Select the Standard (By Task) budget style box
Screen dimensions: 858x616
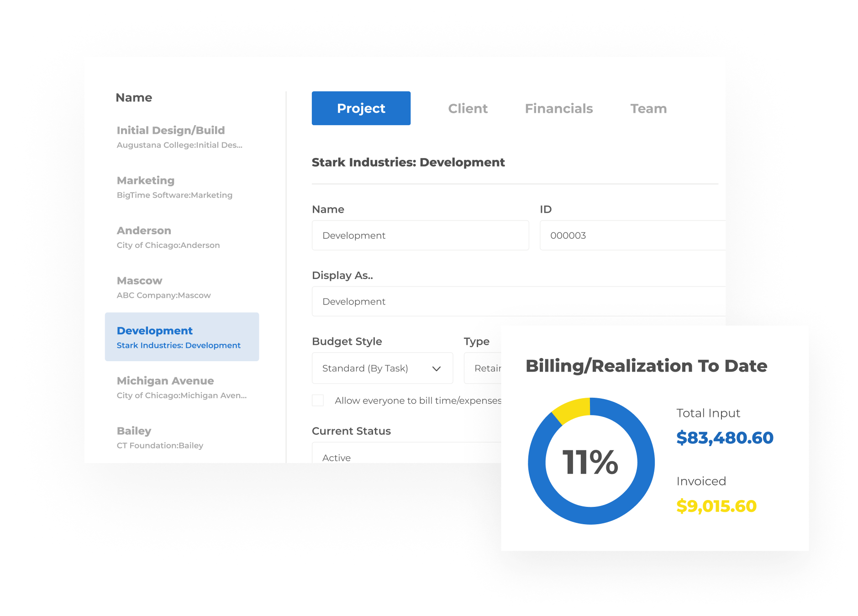(382, 368)
